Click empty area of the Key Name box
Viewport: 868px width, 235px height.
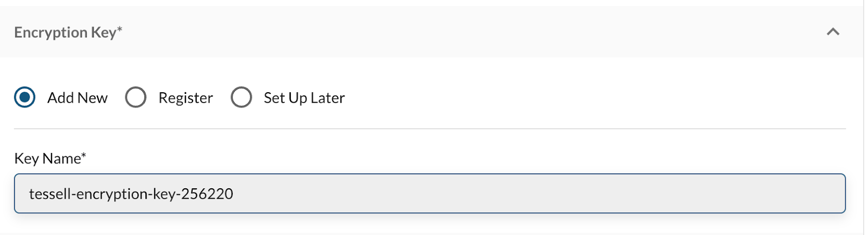coord(542,194)
